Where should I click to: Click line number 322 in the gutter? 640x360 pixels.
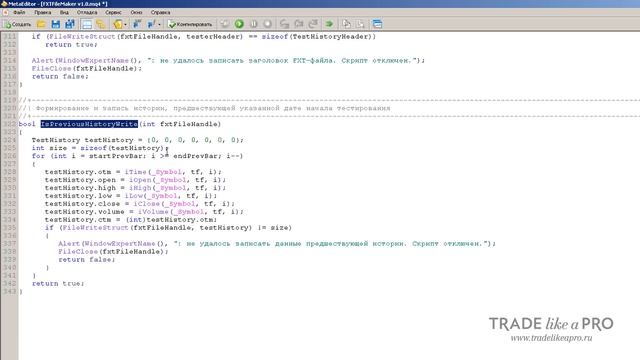9,124
